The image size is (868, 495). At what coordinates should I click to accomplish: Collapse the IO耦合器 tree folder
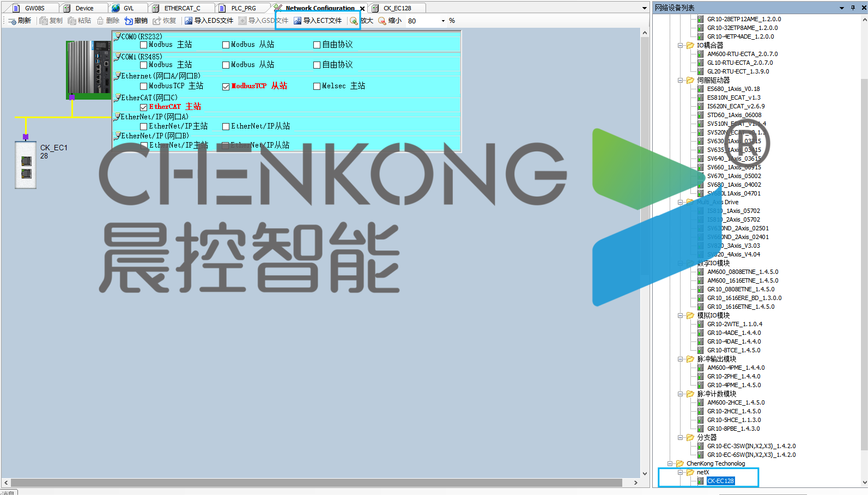[x=680, y=45]
